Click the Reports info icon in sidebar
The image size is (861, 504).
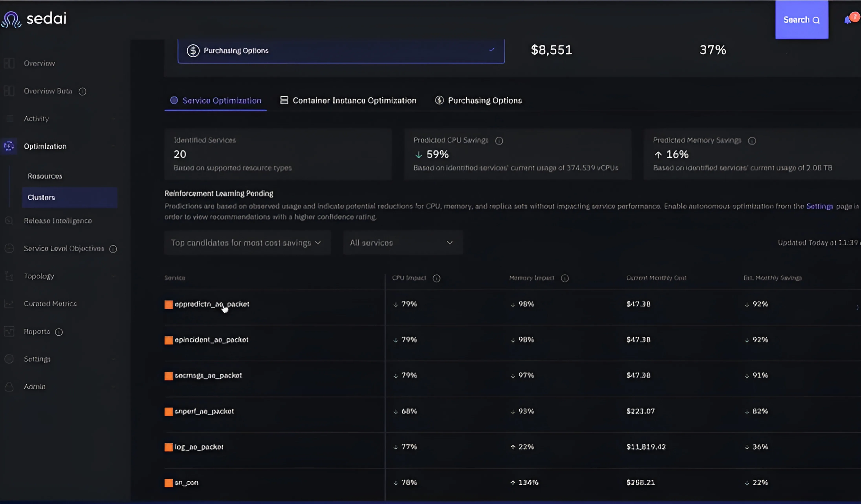pyautogui.click(x=59, y=332)
